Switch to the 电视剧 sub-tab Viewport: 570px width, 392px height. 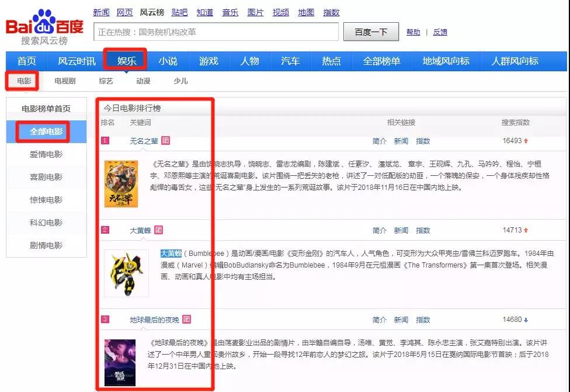(65, 81)
